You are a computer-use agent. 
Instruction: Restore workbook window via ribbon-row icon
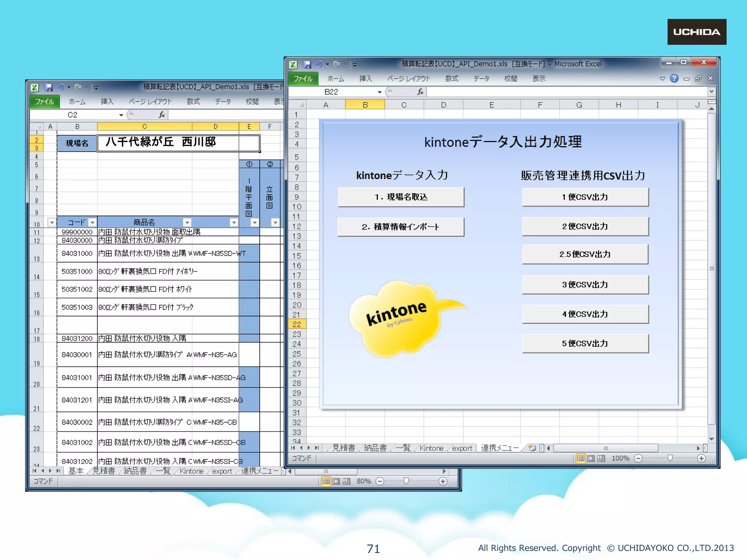[698, 79]
